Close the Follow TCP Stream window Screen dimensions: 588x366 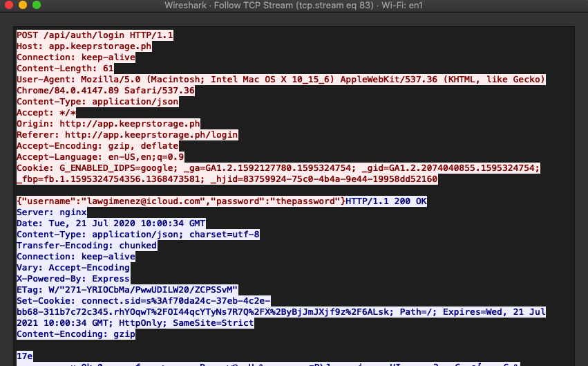tap(9, 6)
